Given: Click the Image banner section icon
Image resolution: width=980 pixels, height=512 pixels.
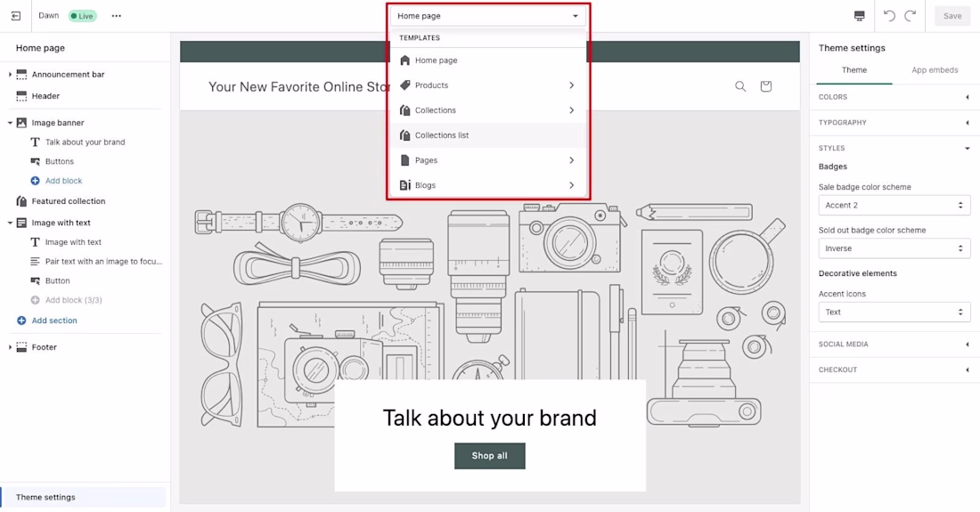Looking at the screenshot, I should [x=21, y=123].
